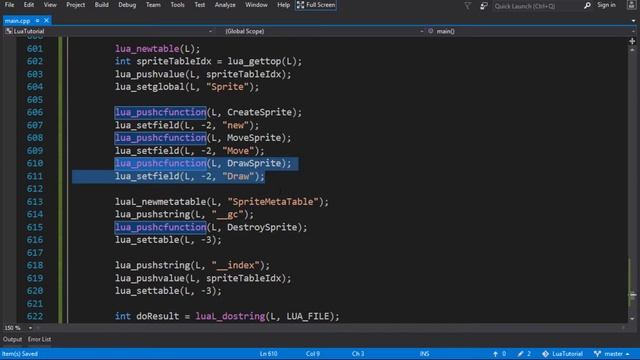Viewport: 640px width, 360px height.
Task: Click the notifications filter flag icon
Action: [x=468, y=5]
